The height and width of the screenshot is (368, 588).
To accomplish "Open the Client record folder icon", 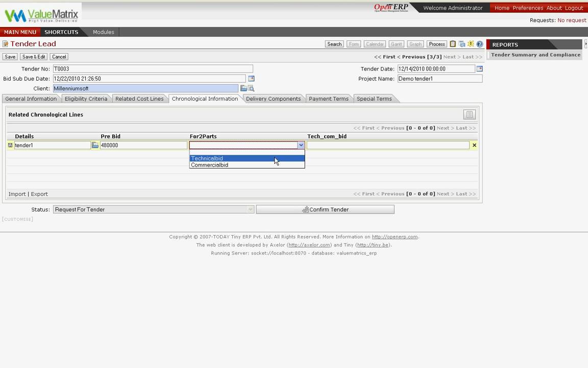I will (x=243, y=88).
